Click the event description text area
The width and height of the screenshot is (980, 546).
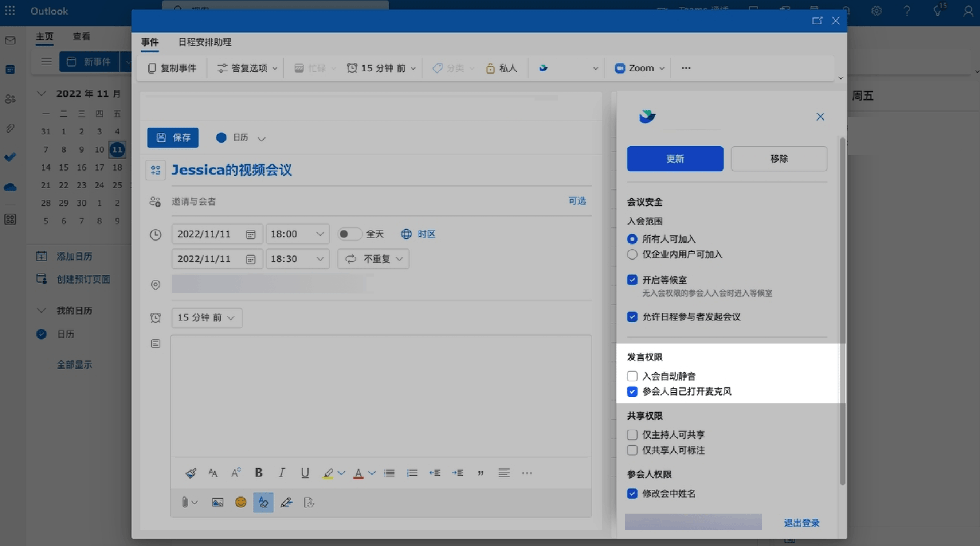(x=381, y=396)
